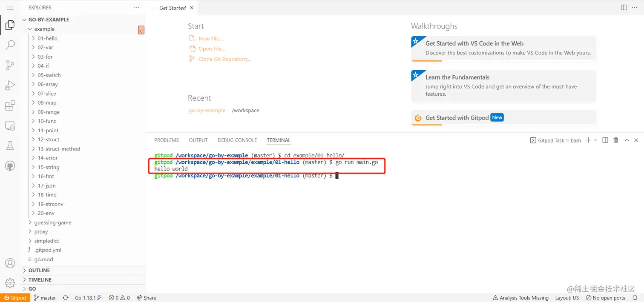Select the Get Started editor tab
The image size is (644, 302).
[172, 8]
